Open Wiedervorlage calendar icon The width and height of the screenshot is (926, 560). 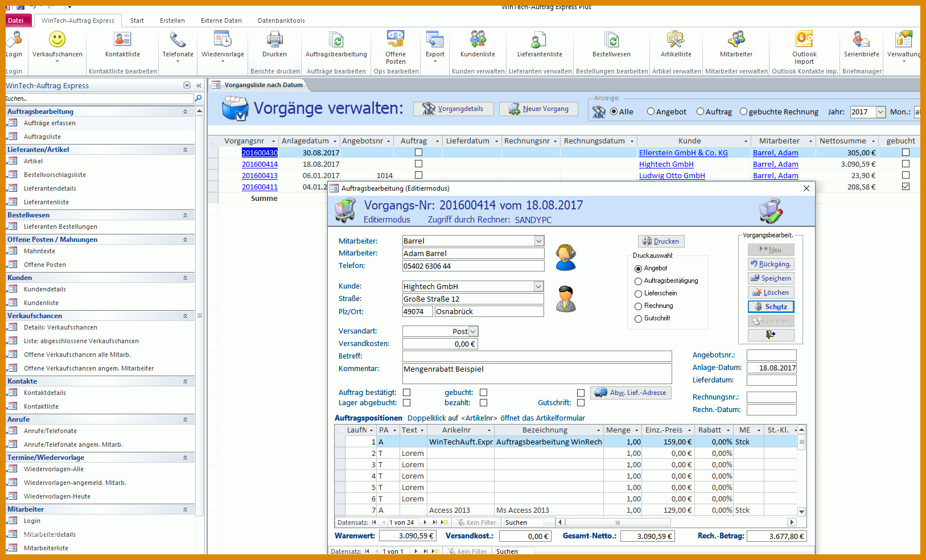[223, 39]
